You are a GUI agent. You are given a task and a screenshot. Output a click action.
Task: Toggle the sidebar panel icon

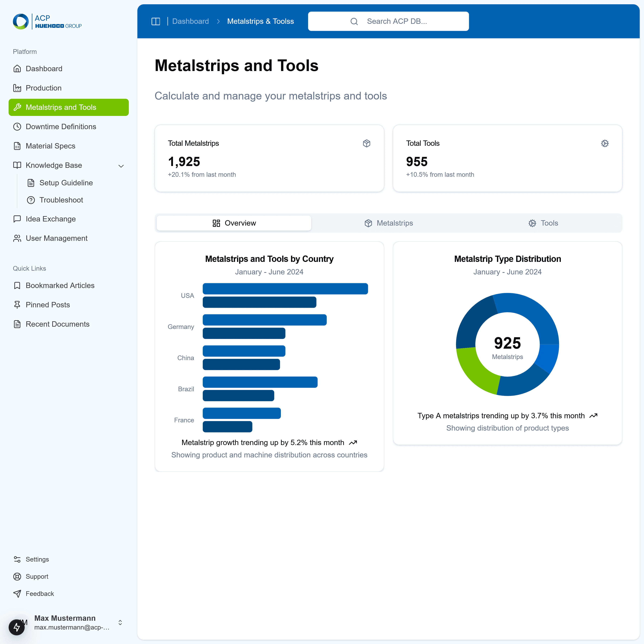pos(156,21)
